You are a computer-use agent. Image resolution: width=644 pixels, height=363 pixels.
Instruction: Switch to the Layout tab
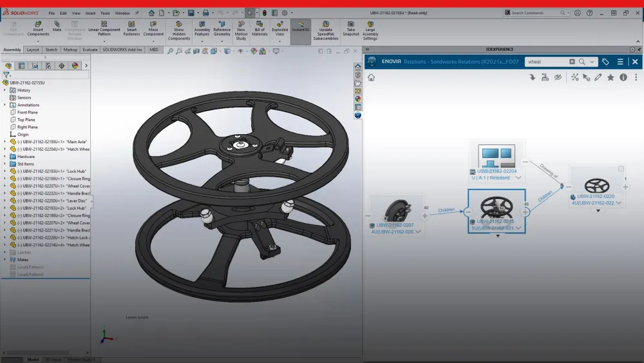(x=33, y=50)
